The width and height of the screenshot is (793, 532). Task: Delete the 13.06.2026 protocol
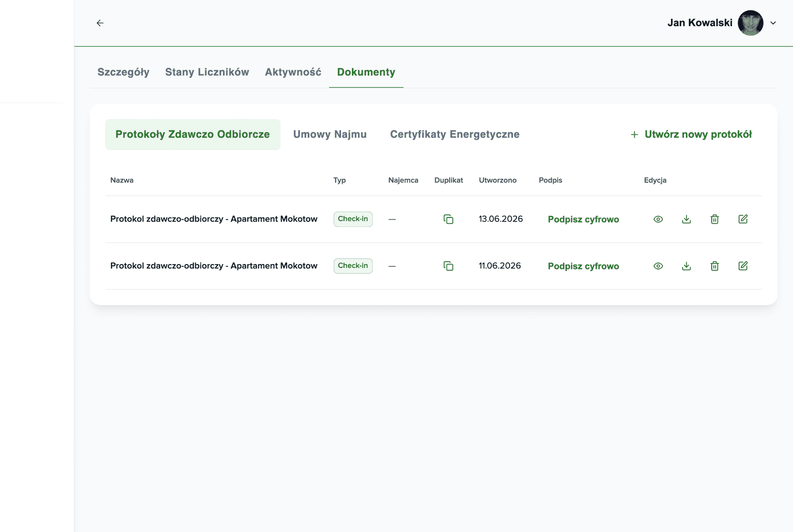coord(715,219)
